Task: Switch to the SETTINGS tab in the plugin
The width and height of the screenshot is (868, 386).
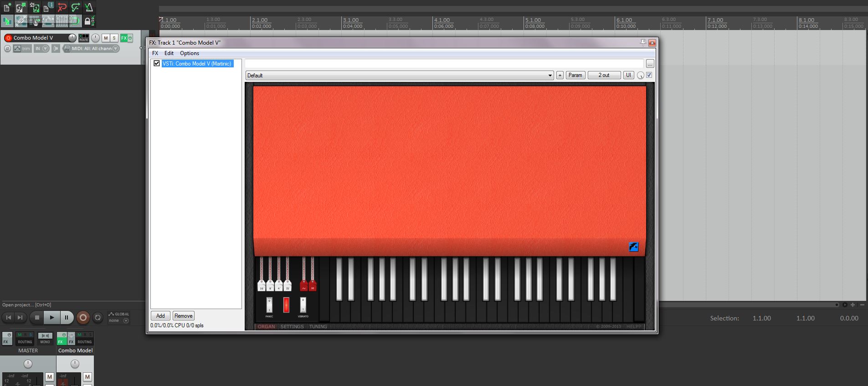Action: pos(292,326)
